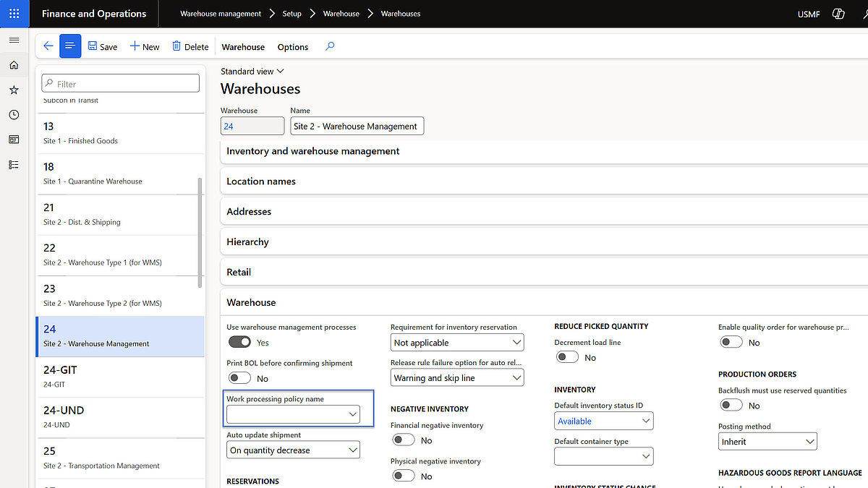The height and width of the screenshot is (488, 868).
Task: Open Recent clock icon in sidebar
Action: pyautogui.click(x=14, y=115)
